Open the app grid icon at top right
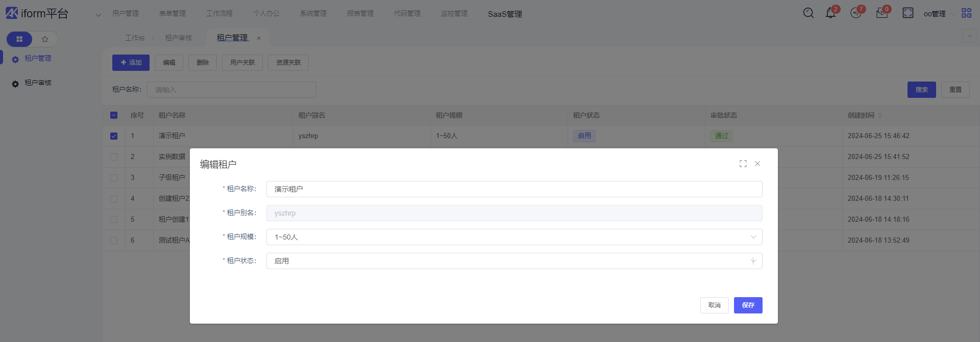 [x=966, y=13]
